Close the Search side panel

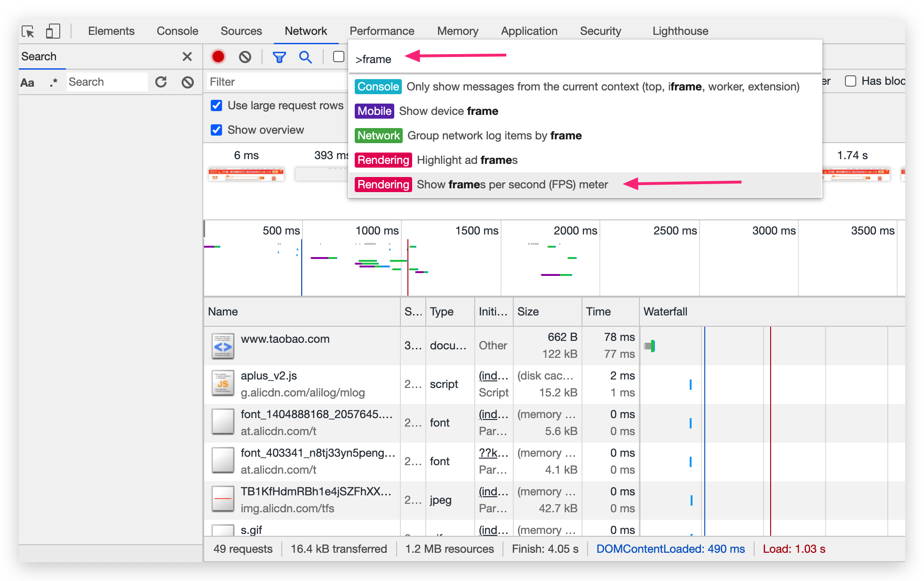pos(187,56)
